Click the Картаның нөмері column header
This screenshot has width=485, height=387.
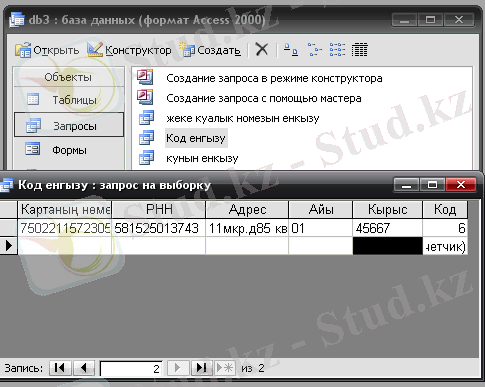65,210
